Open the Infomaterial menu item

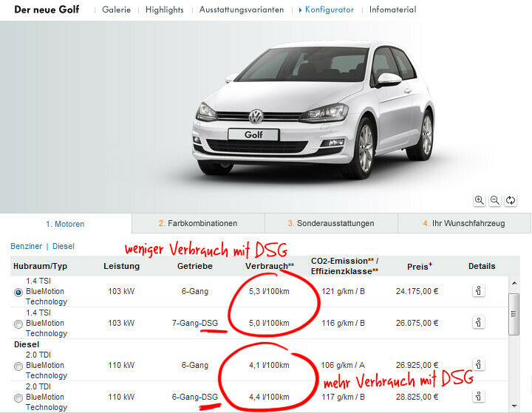tap(392, 10)
